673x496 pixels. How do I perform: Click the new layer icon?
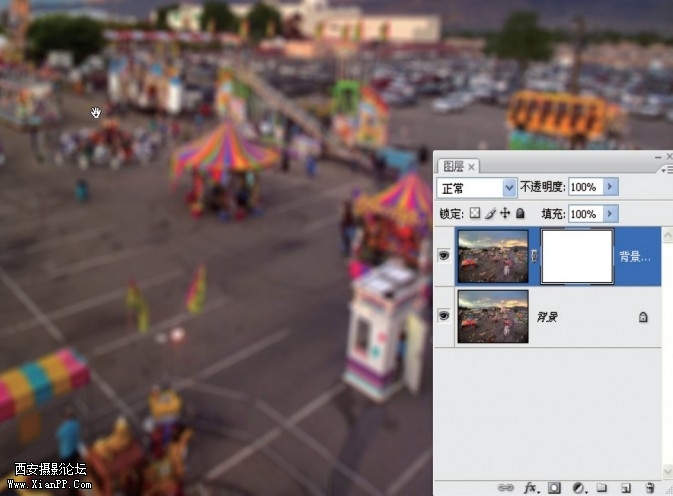[625, 488]
